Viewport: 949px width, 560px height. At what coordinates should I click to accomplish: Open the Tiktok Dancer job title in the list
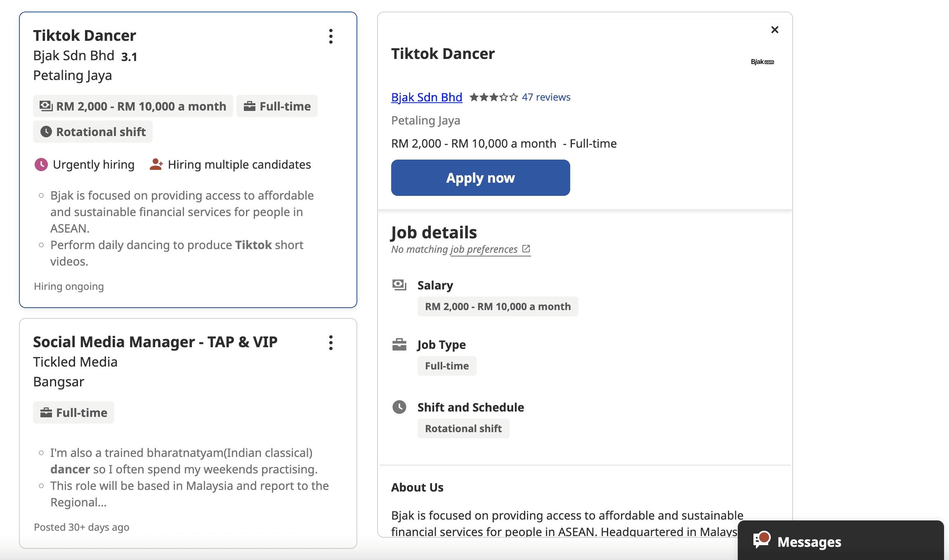point(85,35)
